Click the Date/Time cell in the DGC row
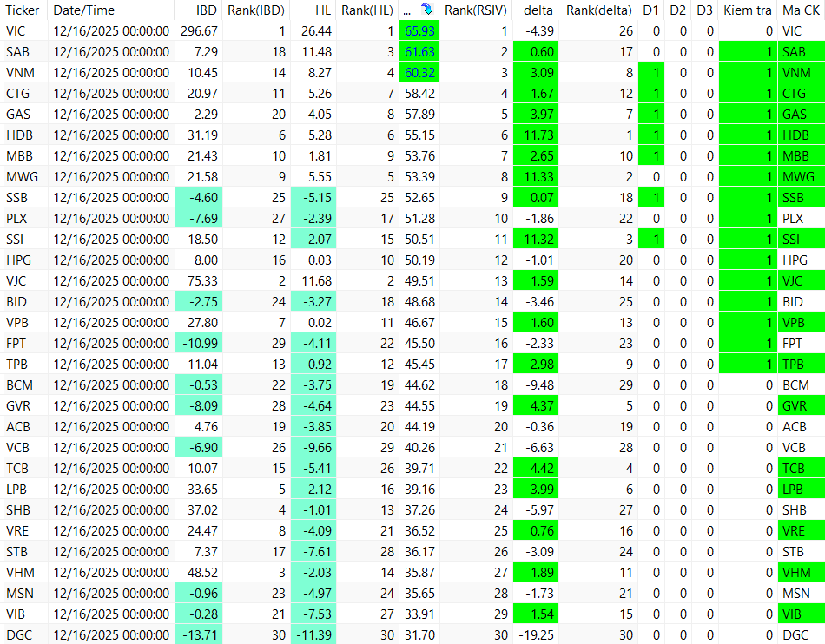 [111, 635]
